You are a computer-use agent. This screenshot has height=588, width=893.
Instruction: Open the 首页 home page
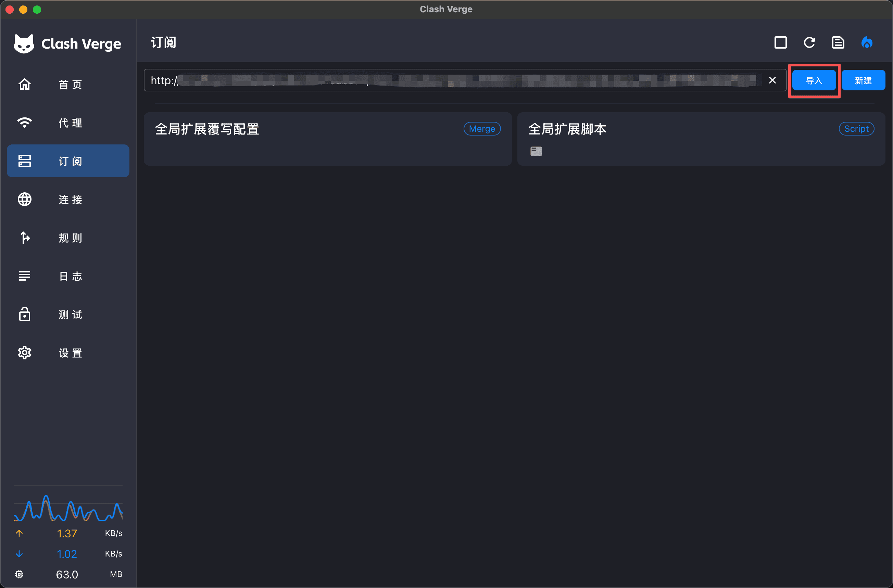(x=68, y=85)
